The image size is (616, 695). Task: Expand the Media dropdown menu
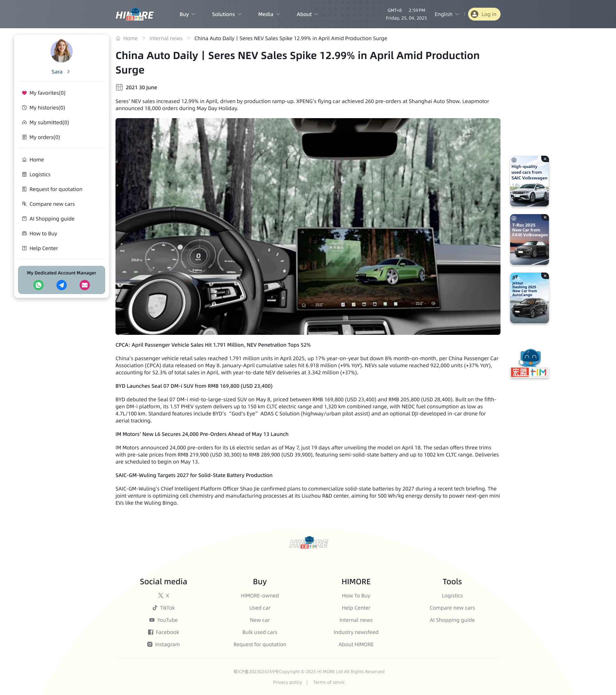click(x=269, y=14)
